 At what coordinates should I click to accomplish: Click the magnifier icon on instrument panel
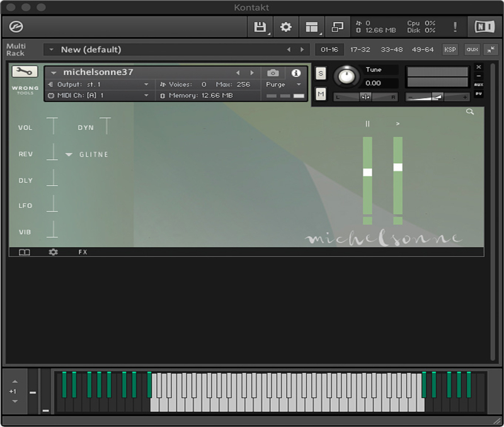pyautogui.click(x=470, y=111)
